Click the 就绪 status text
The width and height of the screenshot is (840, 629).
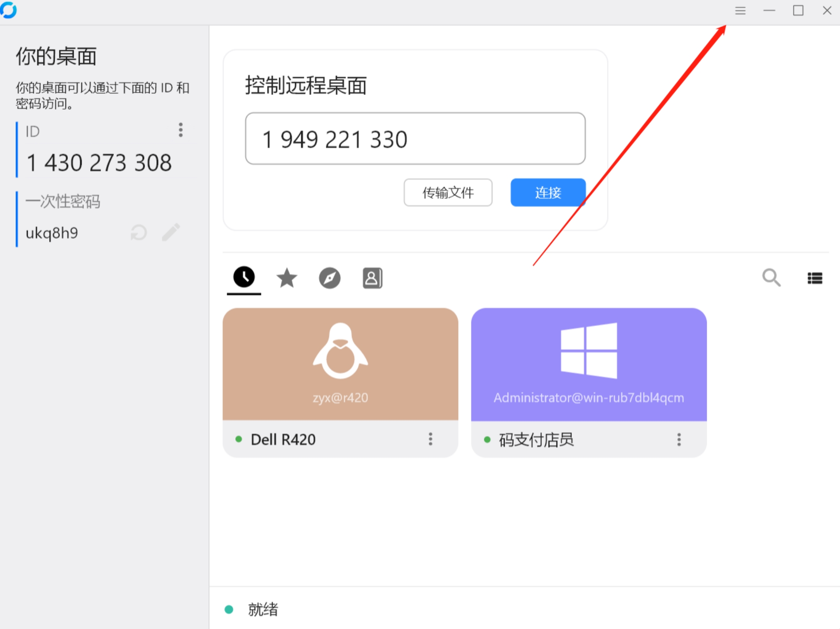[263, 609]
